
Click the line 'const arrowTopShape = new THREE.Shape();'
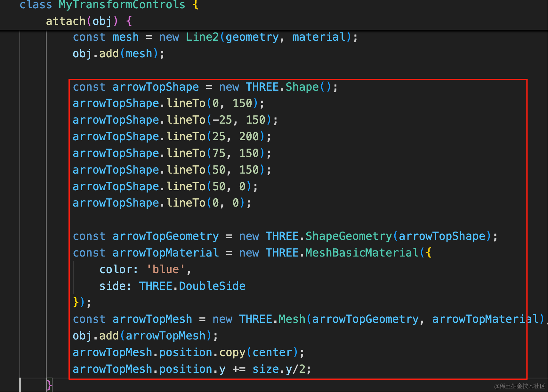[205, 87]
